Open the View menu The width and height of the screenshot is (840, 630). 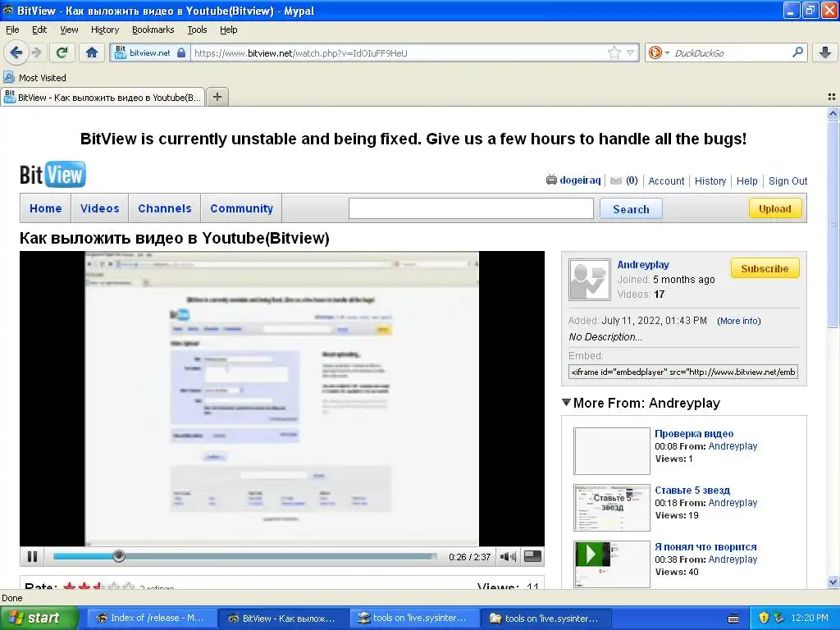pyautogui.click(x=69, y=30)
